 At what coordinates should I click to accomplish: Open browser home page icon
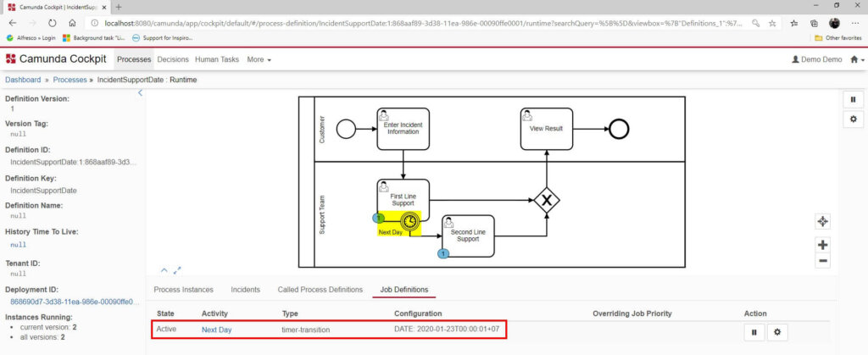pos(72,23)
